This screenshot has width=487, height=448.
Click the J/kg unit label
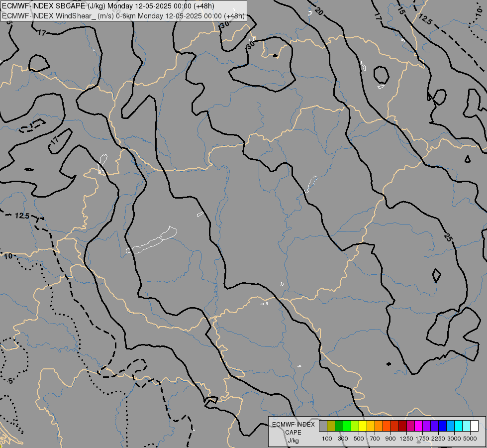click(x=293, y=441)
